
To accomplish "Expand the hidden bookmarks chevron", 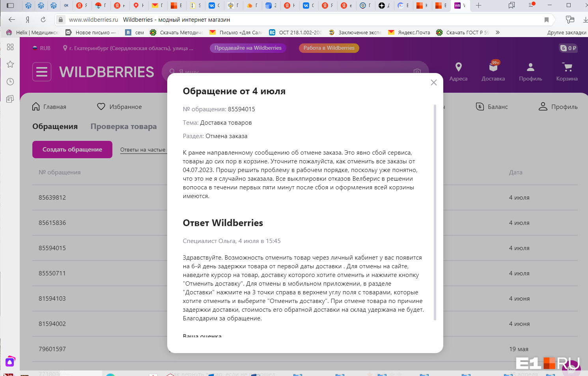I will (498, 32).
